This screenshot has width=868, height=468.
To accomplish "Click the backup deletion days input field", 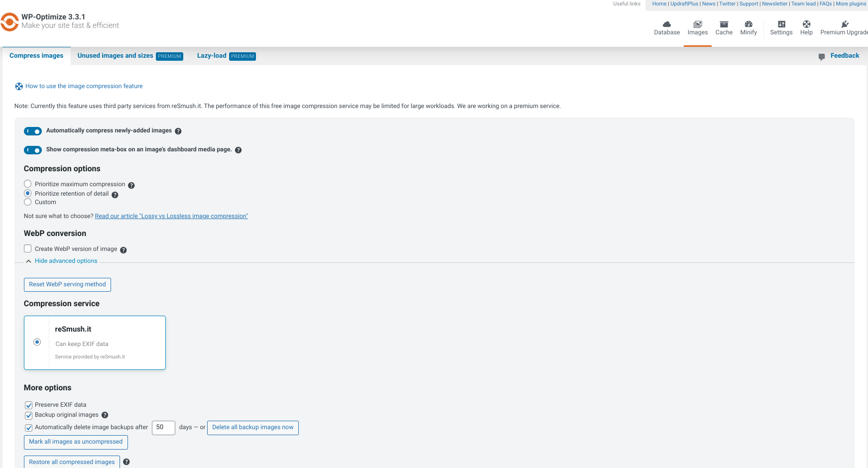I will [x=163, y=428].
